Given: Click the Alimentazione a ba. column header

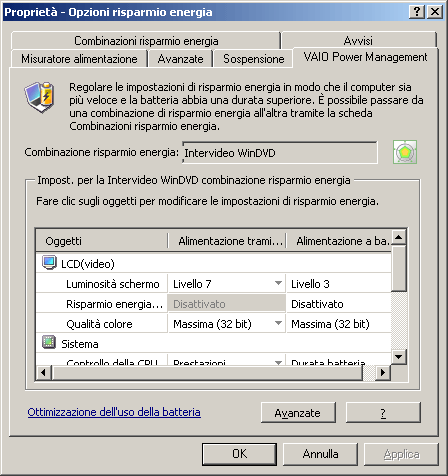Looking at the screenshot, I should point(339,241).
